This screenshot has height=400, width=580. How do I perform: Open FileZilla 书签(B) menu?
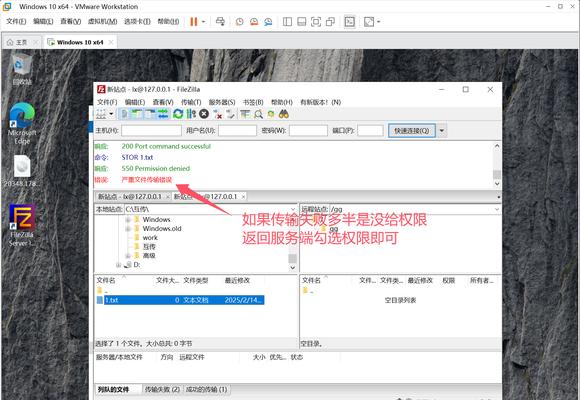coord(253,102)
